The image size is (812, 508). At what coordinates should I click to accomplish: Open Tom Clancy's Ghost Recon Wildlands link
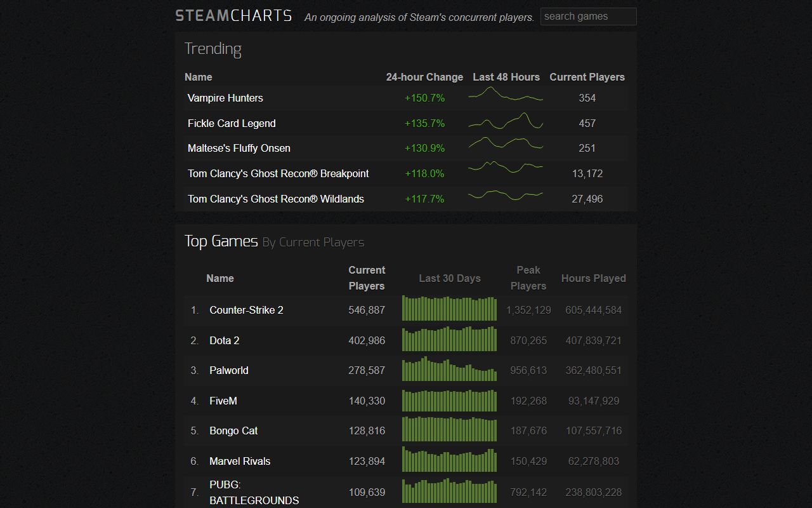pos(276,199)
